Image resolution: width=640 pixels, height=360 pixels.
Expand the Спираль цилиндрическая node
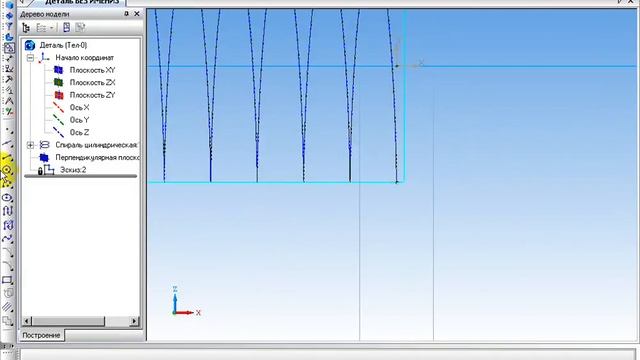[x=30, y=145]
